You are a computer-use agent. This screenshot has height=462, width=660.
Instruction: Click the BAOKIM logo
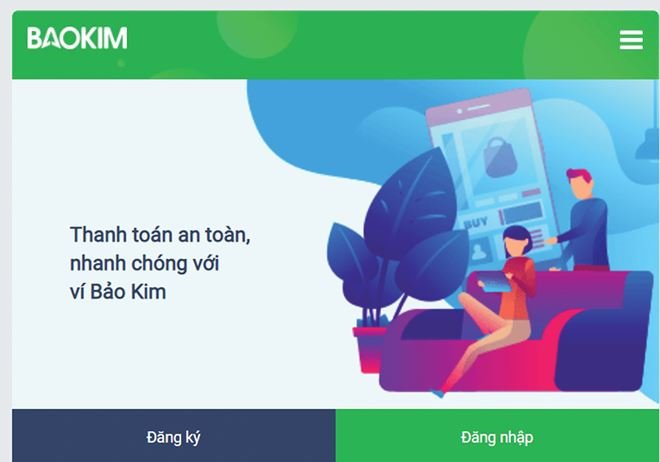point(77,38)
